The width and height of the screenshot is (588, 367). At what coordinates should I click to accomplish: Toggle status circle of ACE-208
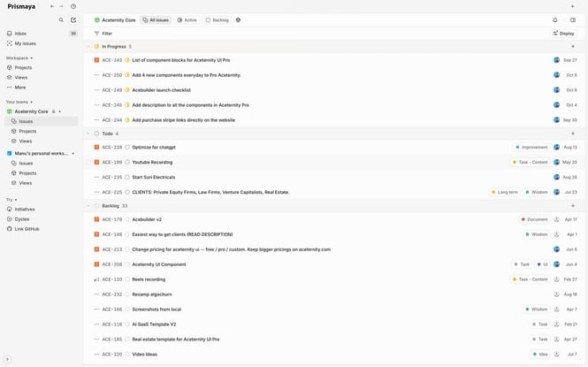[127, 264]
